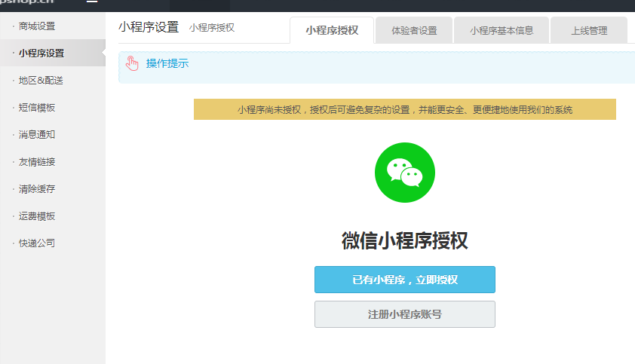Viewport: 635px width, 364px height.
Task: Open the 上线管理 tab
Action: click(x=589, y=31)
